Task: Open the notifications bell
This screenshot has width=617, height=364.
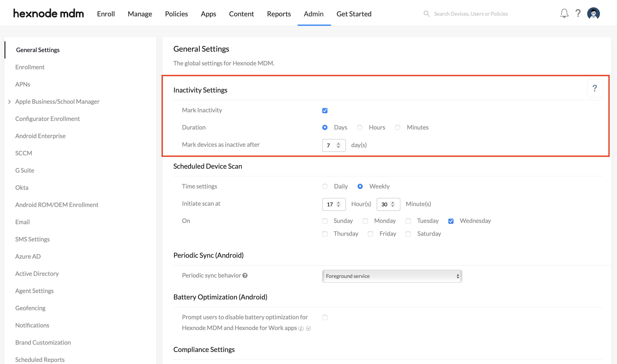Action: tap(564, 14)
